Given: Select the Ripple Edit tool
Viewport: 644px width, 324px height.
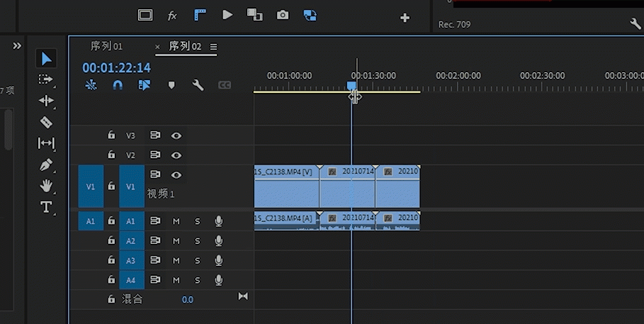Looking at the screenshot, I should click(46, 101).
